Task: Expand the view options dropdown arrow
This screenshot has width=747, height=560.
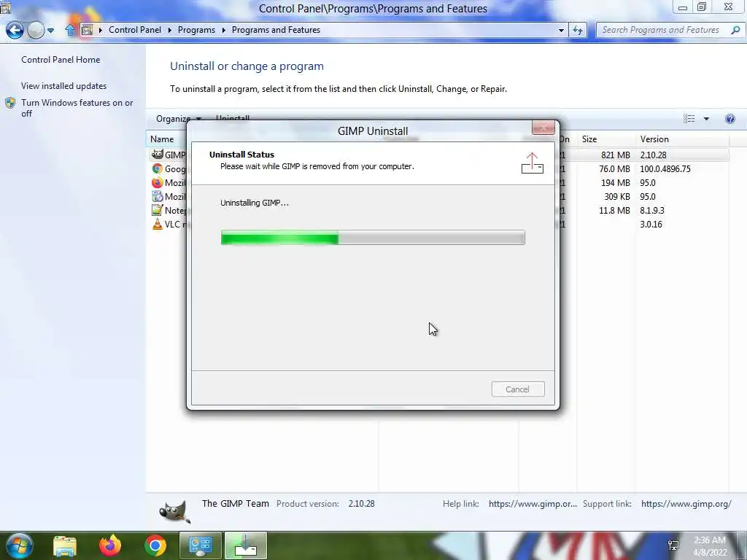Action: pyautogui.click(x=706, y=119)
